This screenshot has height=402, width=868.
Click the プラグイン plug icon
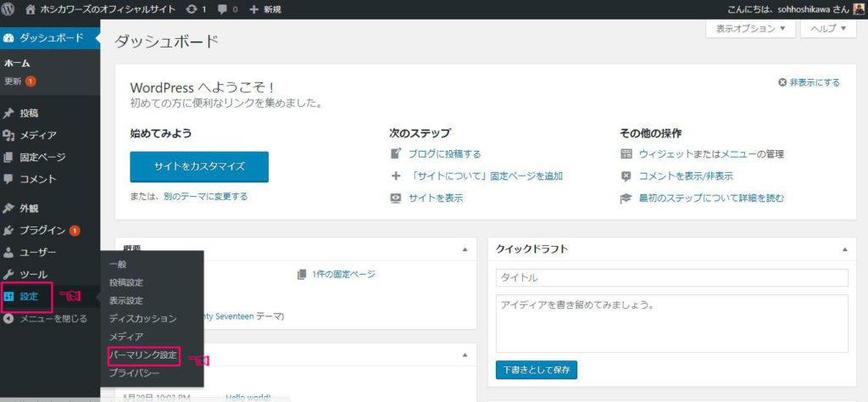point(8,231)
